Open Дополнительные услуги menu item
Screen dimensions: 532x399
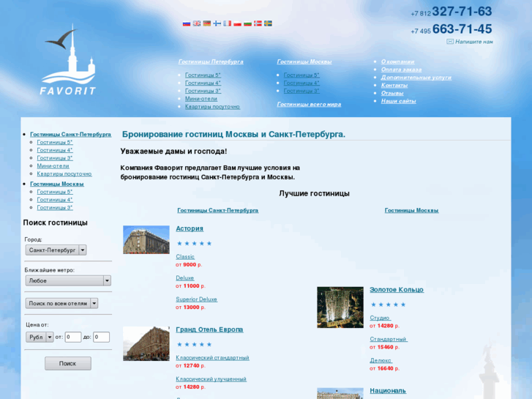pos(416,77)
